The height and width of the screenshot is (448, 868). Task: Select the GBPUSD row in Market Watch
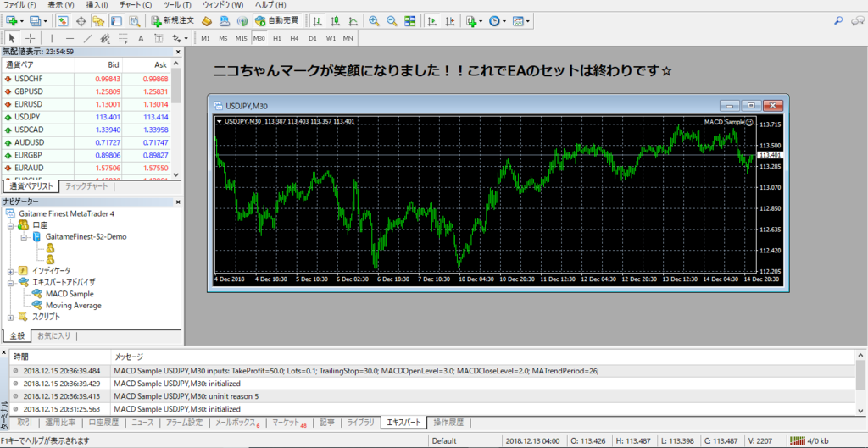click(x=87, y=91)
